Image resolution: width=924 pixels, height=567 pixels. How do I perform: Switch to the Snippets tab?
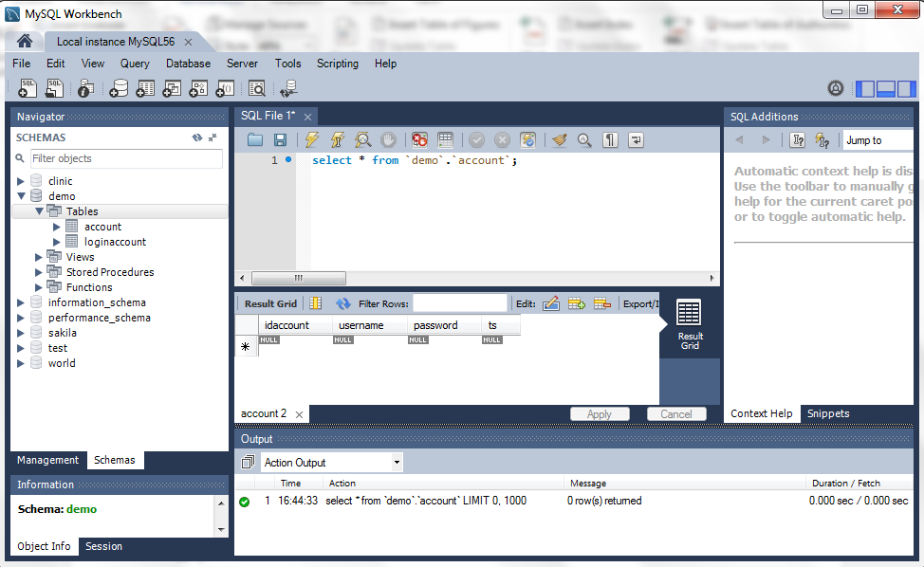(828, 413)
